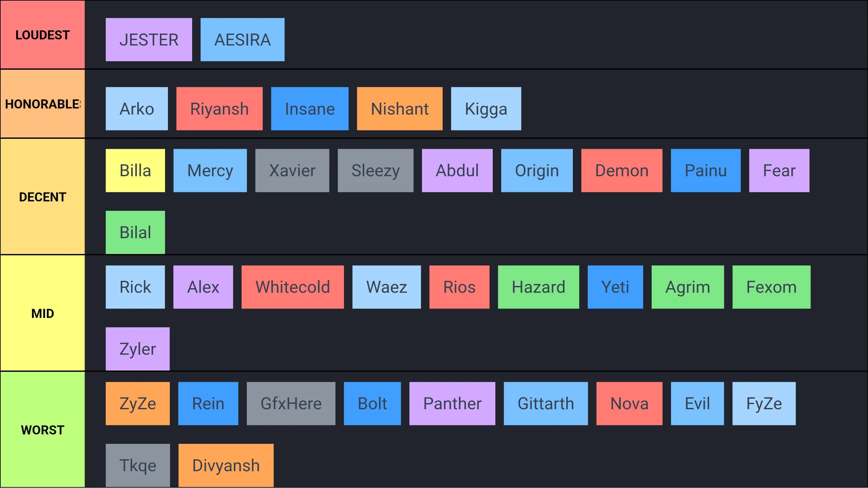Viewport: 868px width, 488px height.
Task: Click the JESTER tile in the LOUDEST tier
Action: point(149,40)
